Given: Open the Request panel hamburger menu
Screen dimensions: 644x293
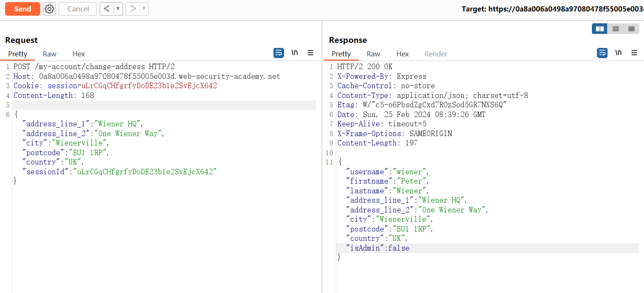Looking at the screenshot, I should [310, 53].
